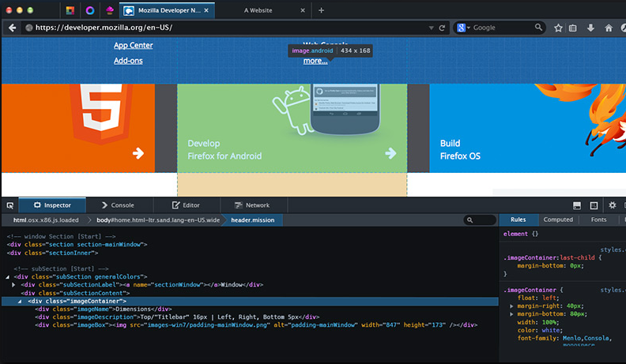Open the colorful squares pinned tab
Screen dimensions: 626x364
(70, 10)
